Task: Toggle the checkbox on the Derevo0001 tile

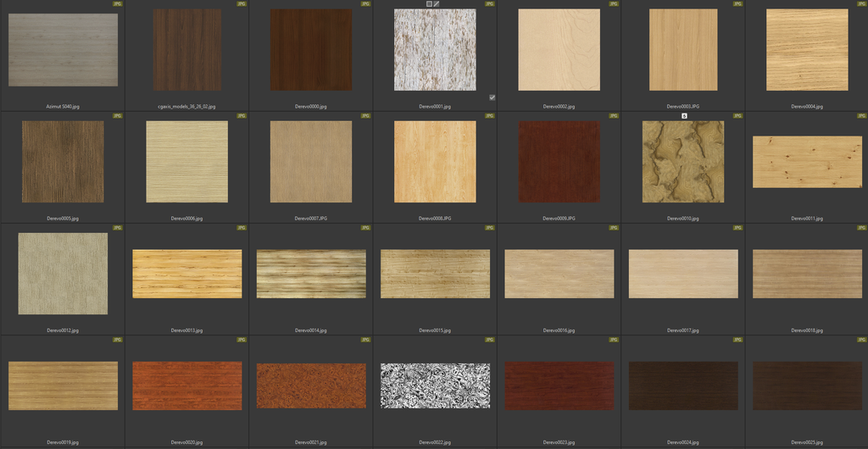Action: pyautogui.click(x=492, y=97)
